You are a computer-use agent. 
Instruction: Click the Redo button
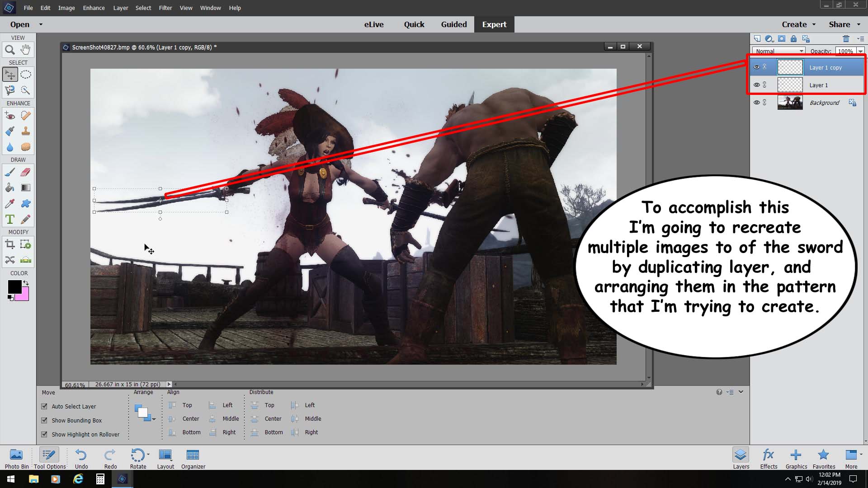110,458
